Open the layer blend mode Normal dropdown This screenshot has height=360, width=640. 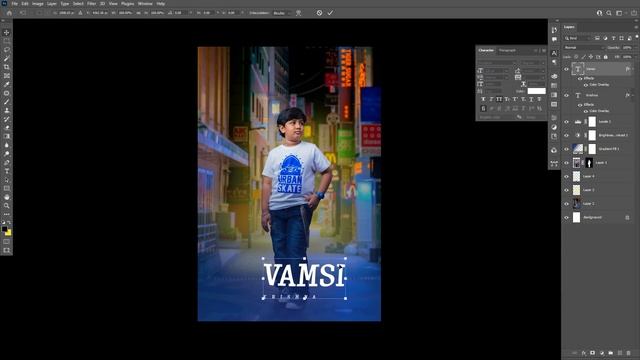583,48
